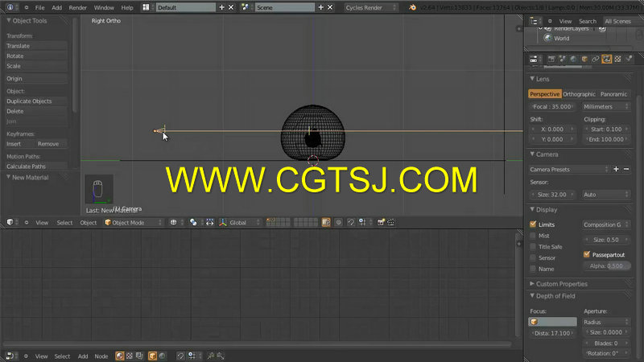Screen dimensions: 644x362
Task: Click the focus object field
Action: coord(553,322)
